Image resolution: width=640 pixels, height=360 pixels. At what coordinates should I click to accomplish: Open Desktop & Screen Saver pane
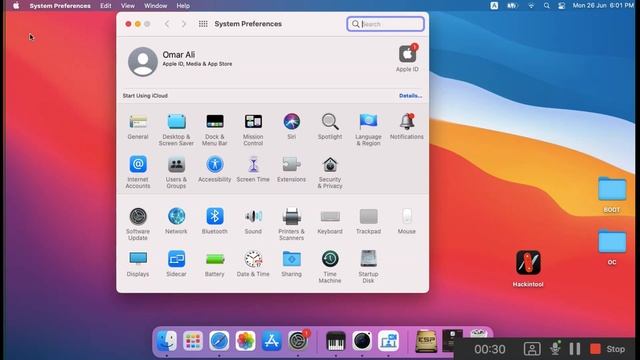(x=176, y=130)
